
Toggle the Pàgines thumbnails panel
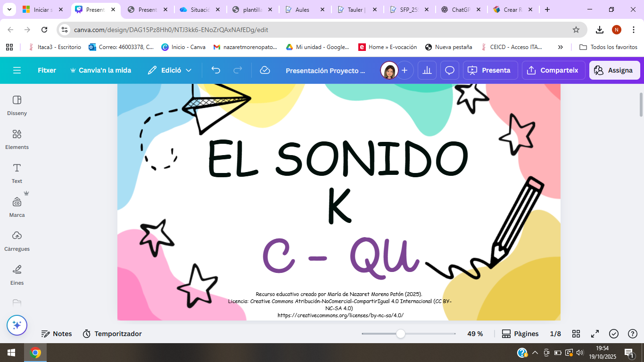click(x=520, y=334)
